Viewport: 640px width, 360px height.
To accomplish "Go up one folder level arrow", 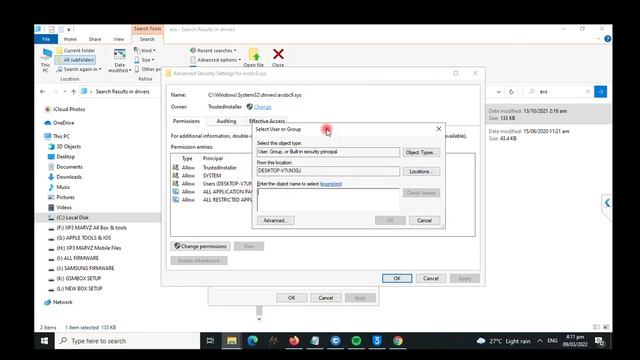I will coord(73,92).
